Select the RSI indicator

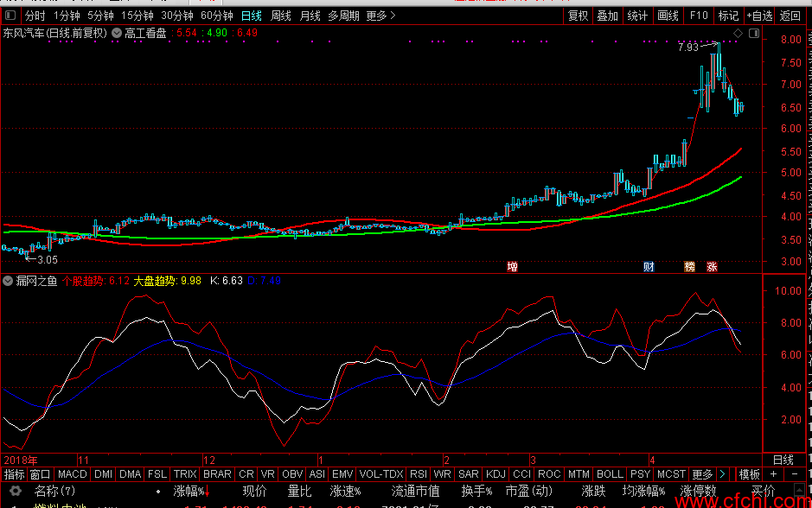coord(419,473)
